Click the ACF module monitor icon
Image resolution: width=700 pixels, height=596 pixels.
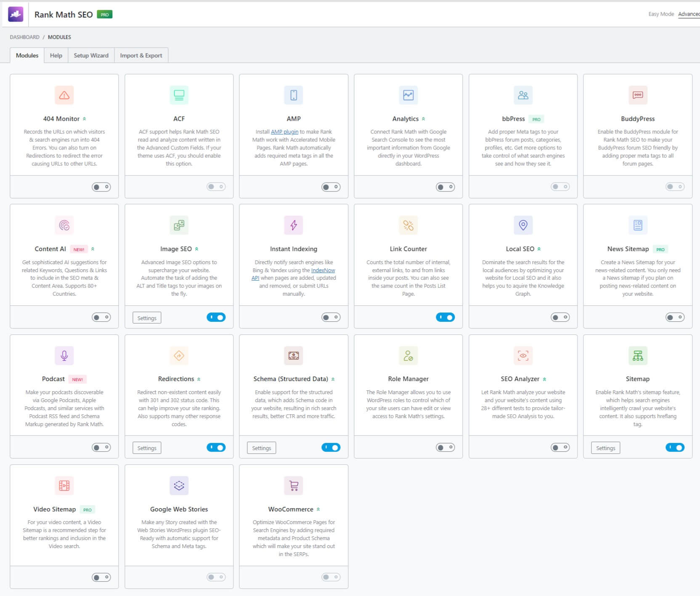[179, 95]
